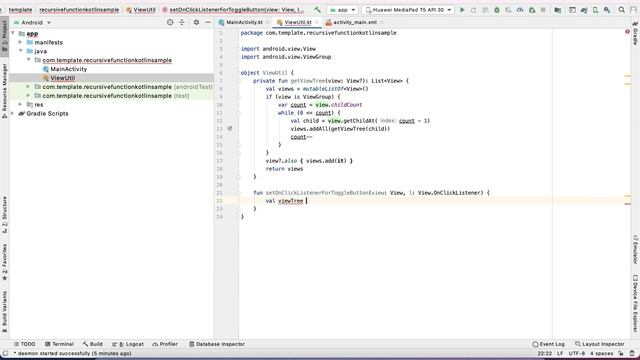Toggle Build Variants side tab

pyautogui.click(x=4, y=312)
